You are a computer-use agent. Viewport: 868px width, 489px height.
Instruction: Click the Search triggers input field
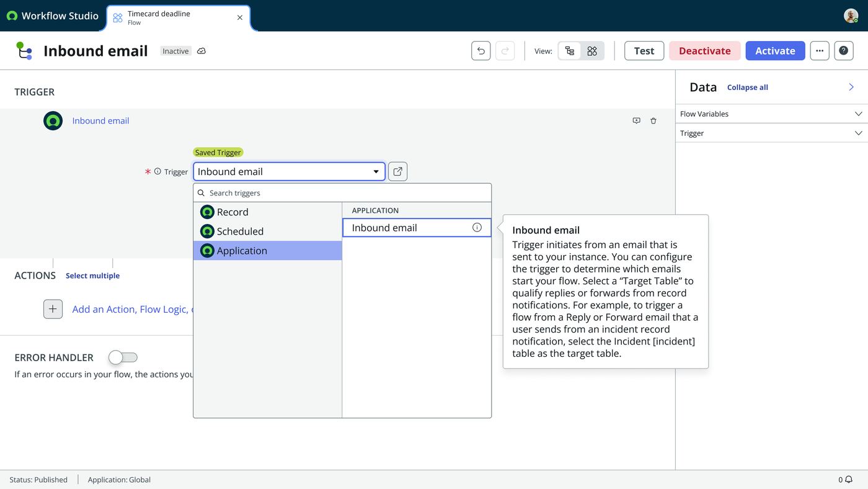point(342,193)
